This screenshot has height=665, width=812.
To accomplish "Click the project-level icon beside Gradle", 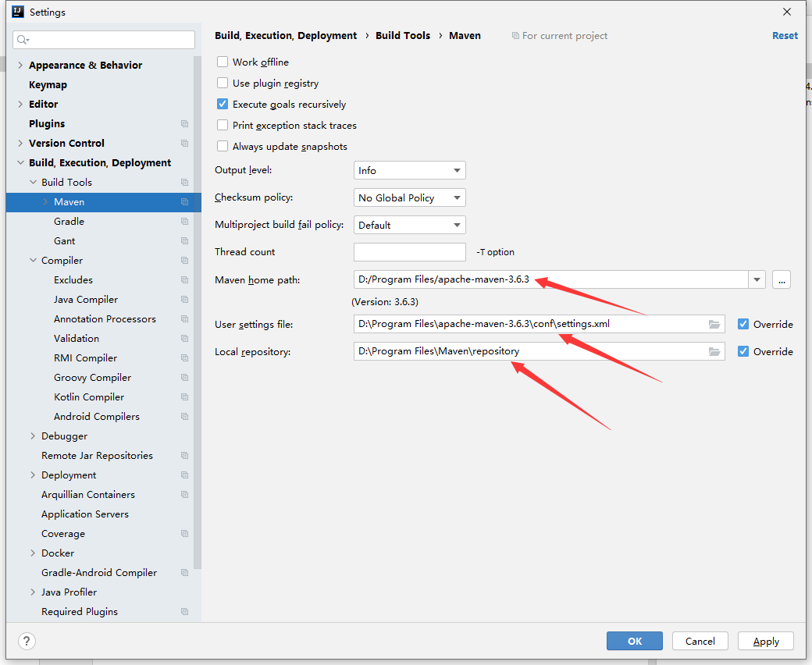I will 184,222.
